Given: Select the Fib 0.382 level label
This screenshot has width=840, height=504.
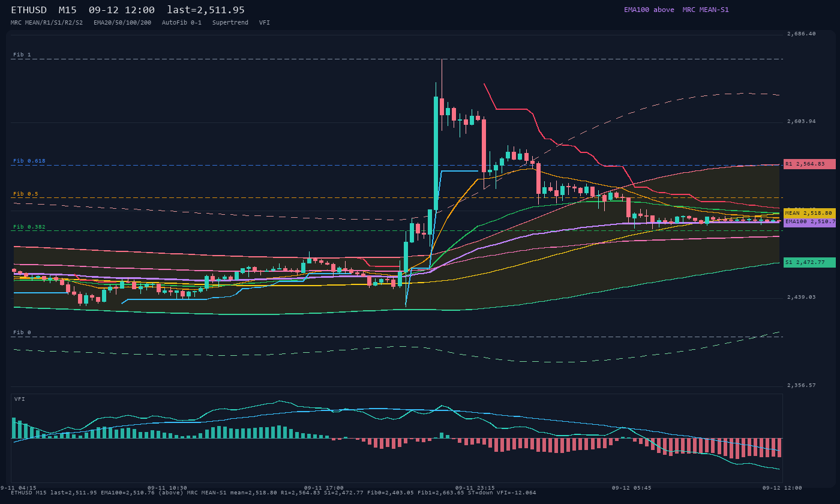Looking at the screenshot, I should click(x=29, y=227).
